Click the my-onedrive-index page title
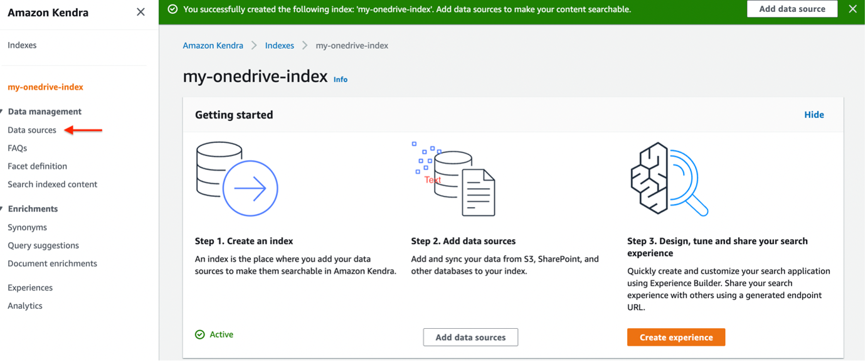 255,77
